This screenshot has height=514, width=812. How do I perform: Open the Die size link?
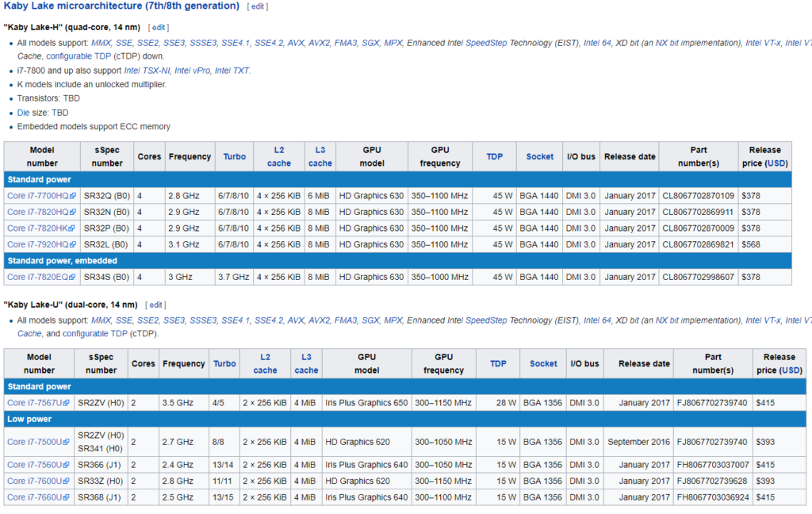click(23, 113)
